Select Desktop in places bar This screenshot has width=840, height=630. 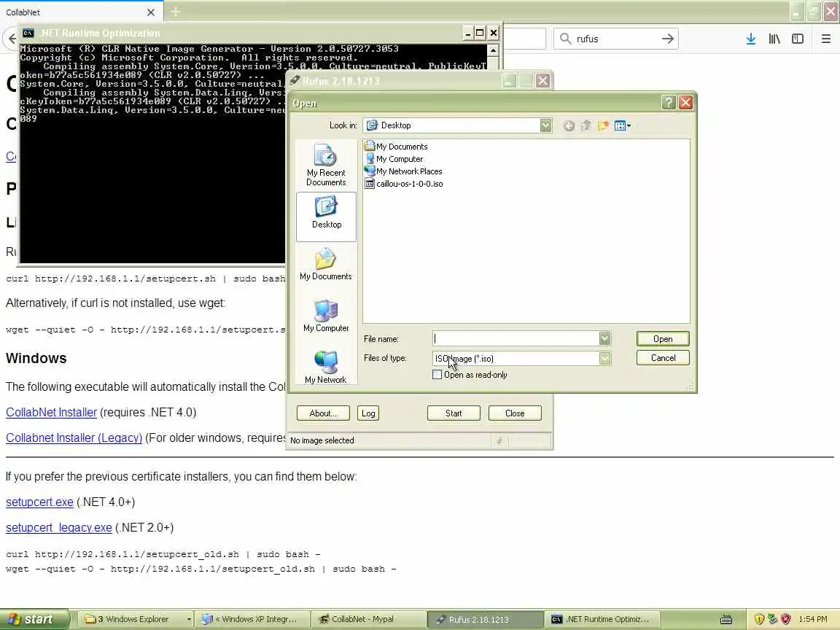pyautogui.click(x=326, y=217)
